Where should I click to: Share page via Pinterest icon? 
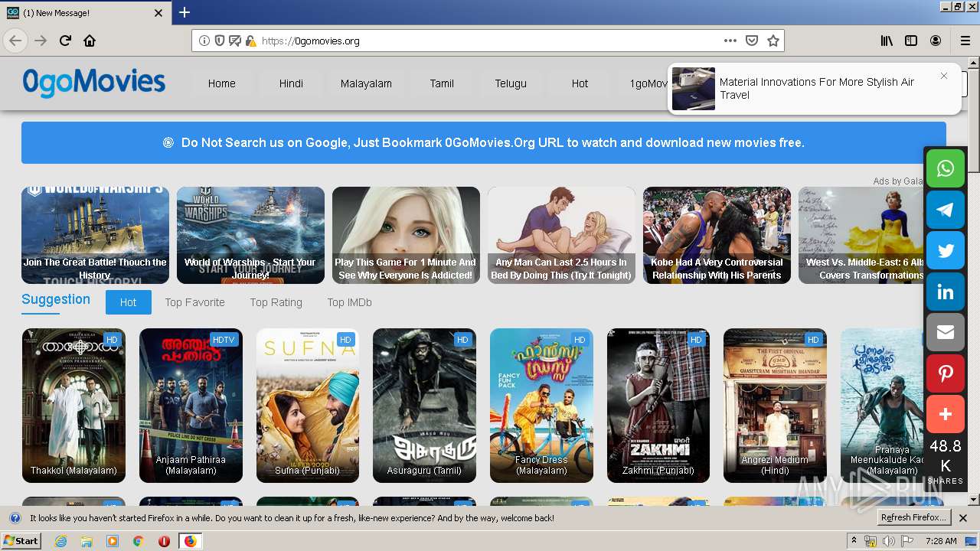(946, 373)
